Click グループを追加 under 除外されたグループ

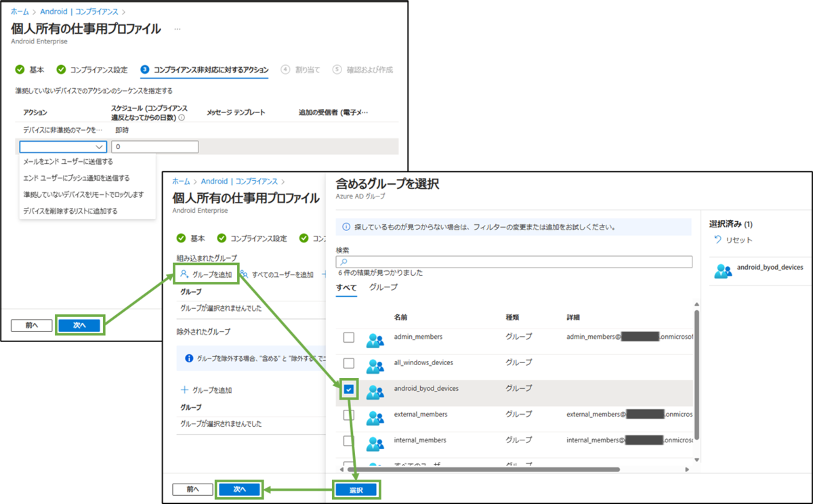206,390
